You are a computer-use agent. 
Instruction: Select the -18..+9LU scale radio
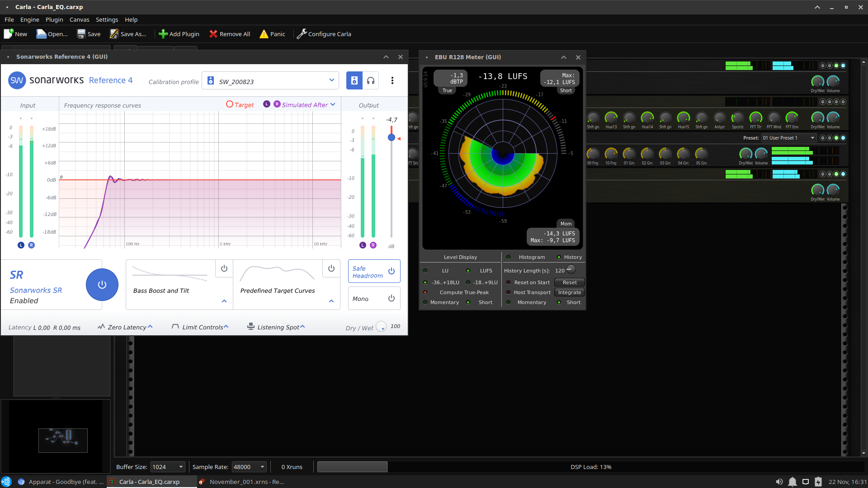(468, 282)
